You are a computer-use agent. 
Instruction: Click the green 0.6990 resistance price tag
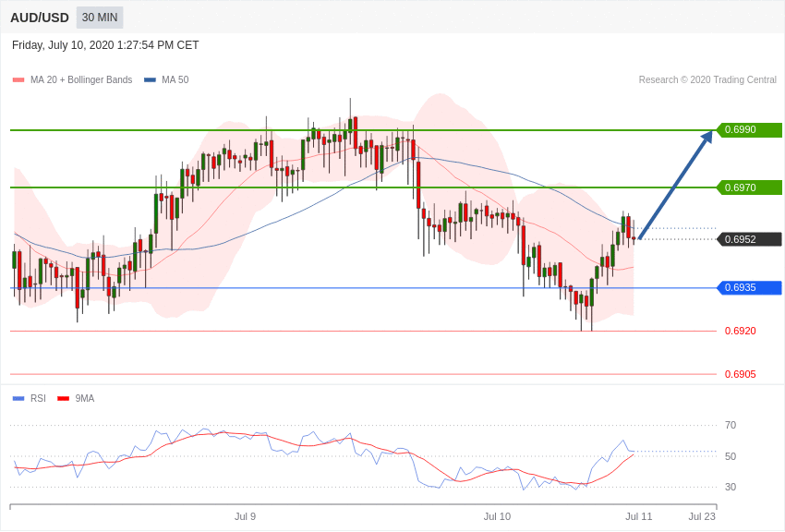click(x=749, y=129)
